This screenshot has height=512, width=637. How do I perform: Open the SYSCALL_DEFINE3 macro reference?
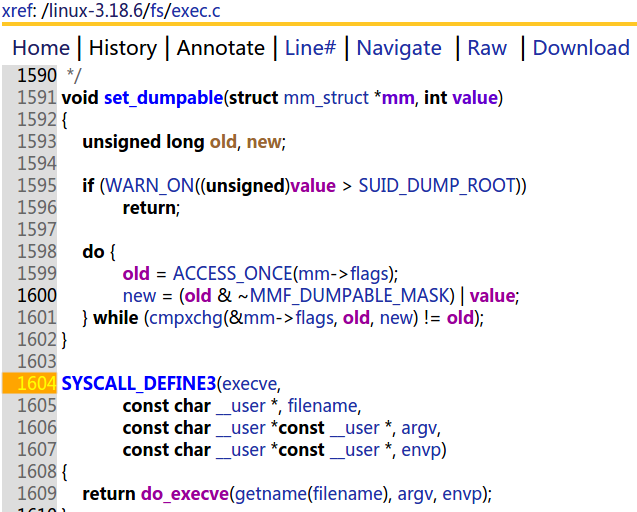[x=138, y=384]
